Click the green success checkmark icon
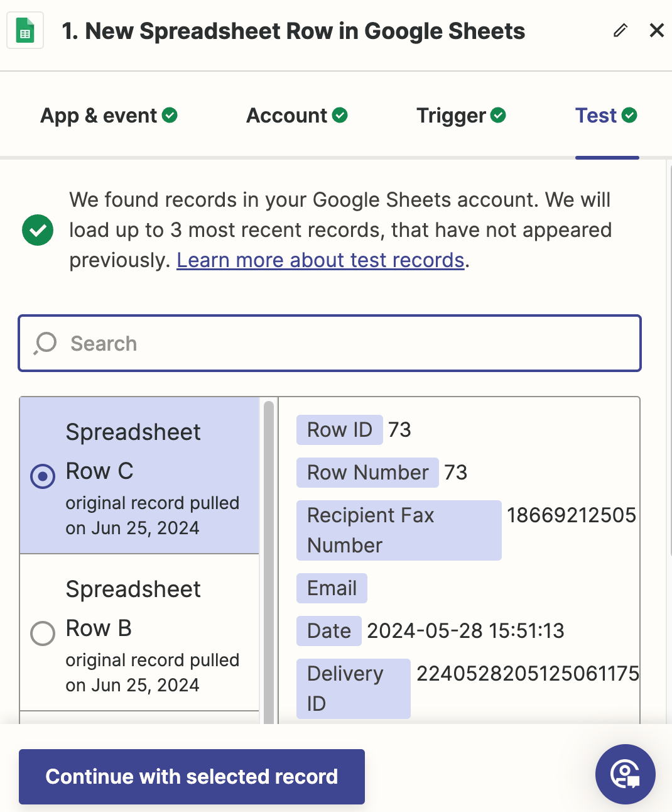The height and width of the screenshot is (812, 672). point(38,230)
